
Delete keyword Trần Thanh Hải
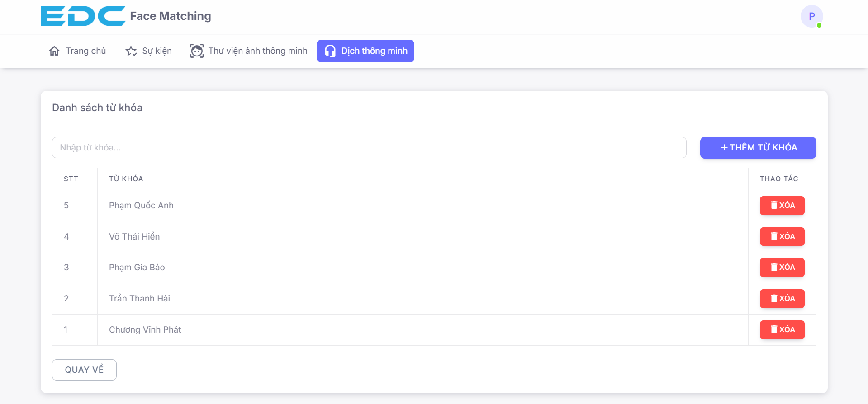pyautogui.click(x=782, y=299)
